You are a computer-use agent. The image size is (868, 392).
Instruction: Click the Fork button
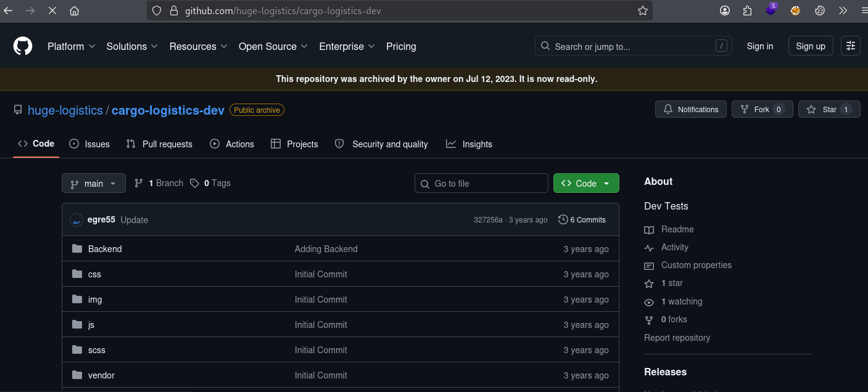[763, 109]
